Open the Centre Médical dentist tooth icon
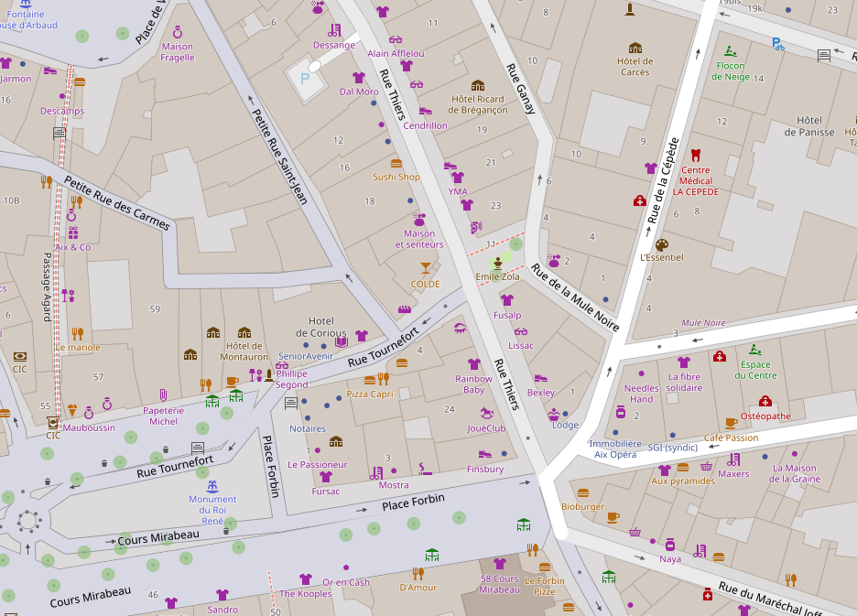The height and width of the screenshot is (616, 857). [695, 156]
